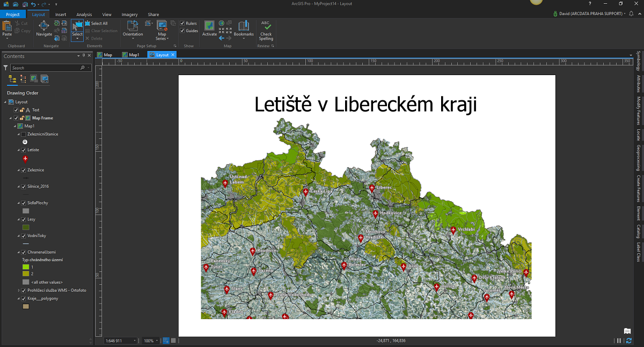Open the 100% zoom dropdown

point(151,341)
